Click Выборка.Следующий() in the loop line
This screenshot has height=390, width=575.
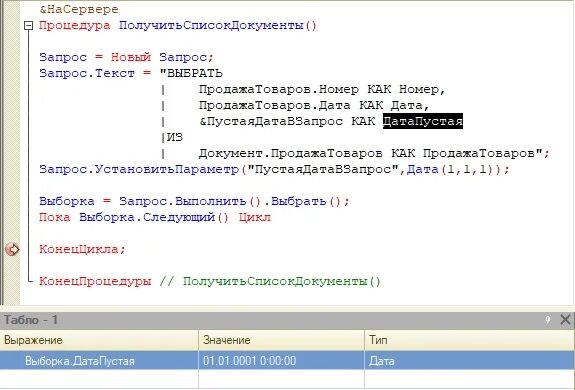pyautogui.click(x=154, y=217)
